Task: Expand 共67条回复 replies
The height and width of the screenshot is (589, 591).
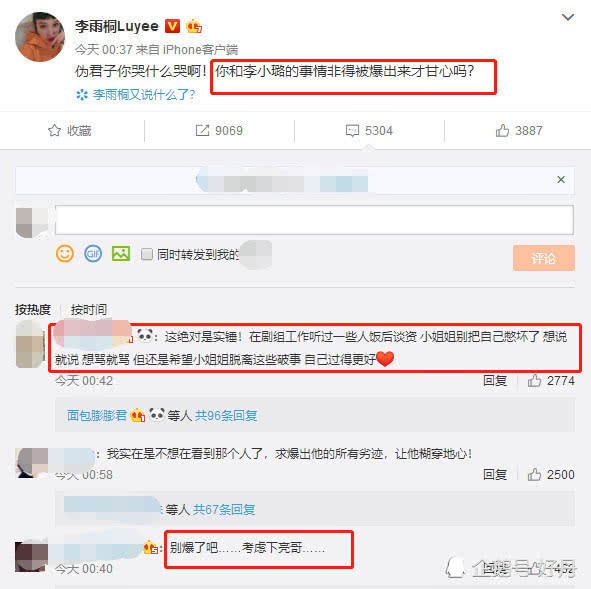Action: (x=224, y=509)
